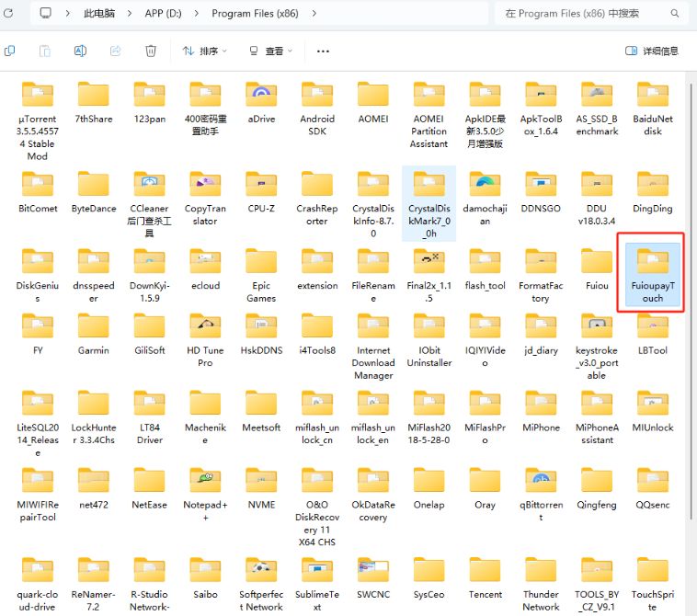The width and height of the screenshot is (697, 616).
Task: Go to 此电脑 in breadcrumb
Action: click(99, 14)
